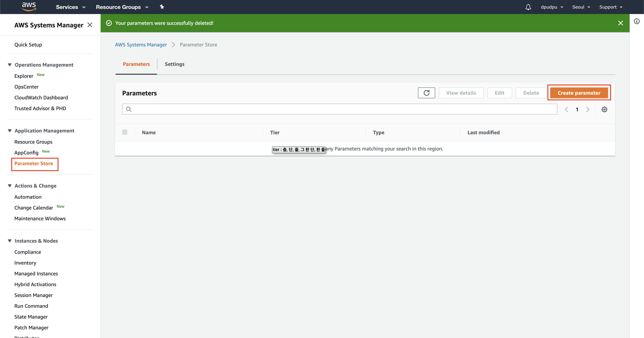This screenshot has height=338, width=644.
Task: Close the AWS Systems Manager sidebar
Action: pos(90,25)
